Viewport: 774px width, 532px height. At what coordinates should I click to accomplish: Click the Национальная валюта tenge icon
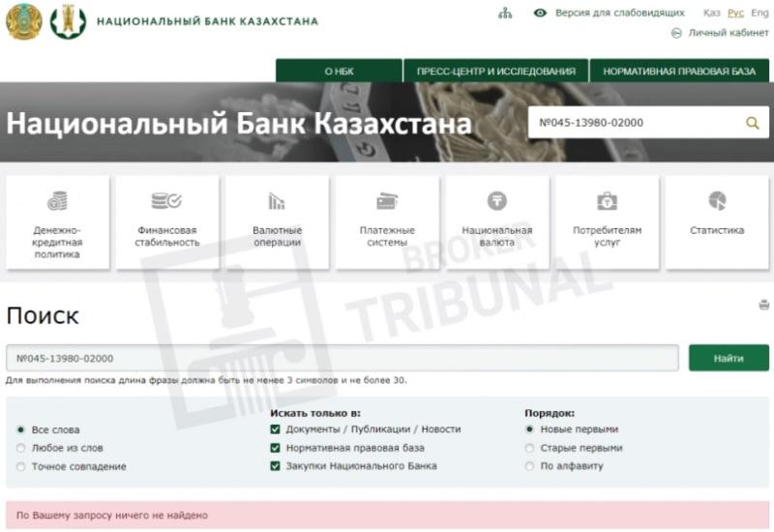click(x=497, y=201)
